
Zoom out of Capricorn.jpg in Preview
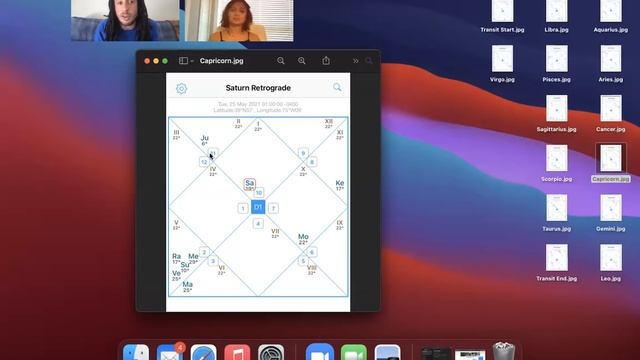pos(281,61)
